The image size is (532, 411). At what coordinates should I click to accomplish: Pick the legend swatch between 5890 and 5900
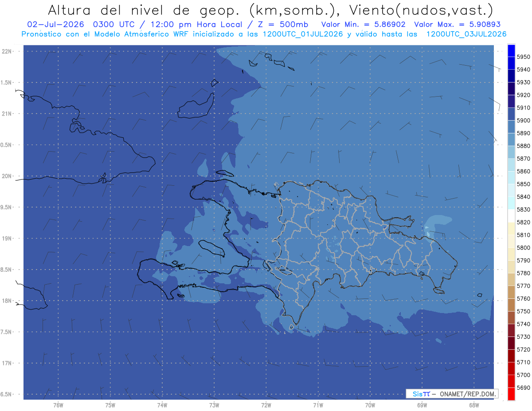[x=511, y=127]
